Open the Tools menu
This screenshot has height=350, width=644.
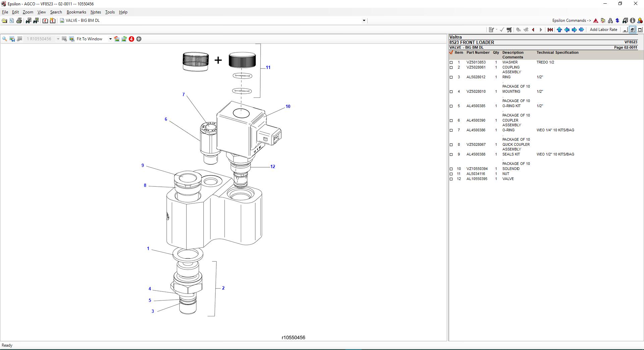click(110, 12)
